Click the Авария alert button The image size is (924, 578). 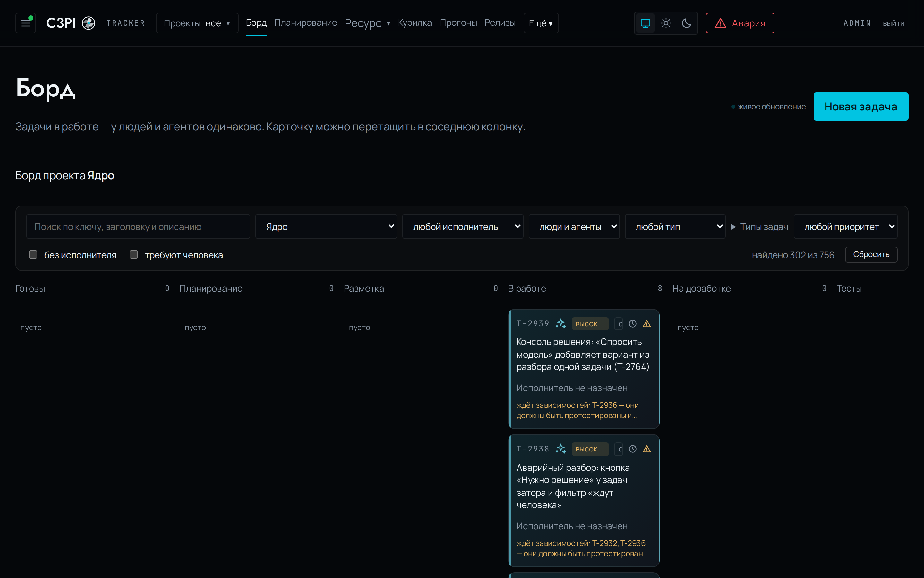pos(740,23)
